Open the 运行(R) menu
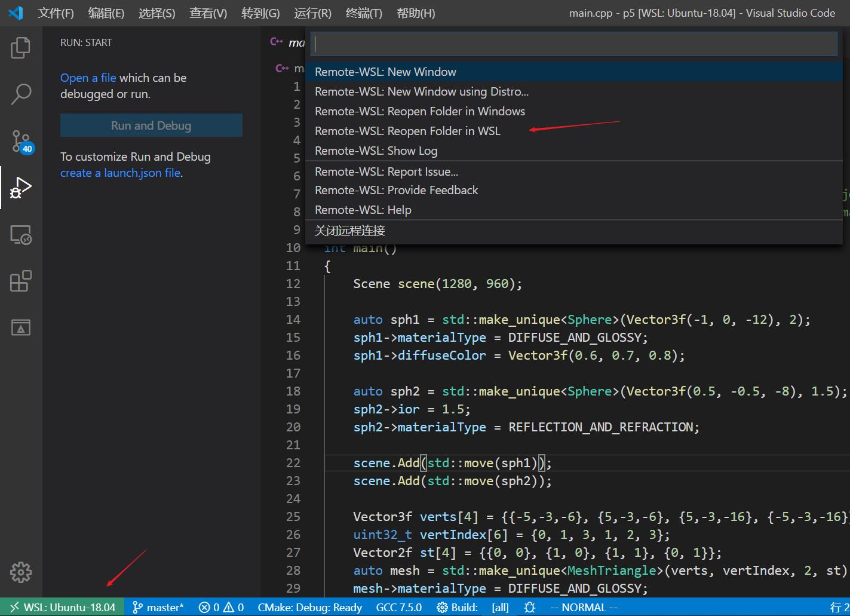 coord(312,13)
